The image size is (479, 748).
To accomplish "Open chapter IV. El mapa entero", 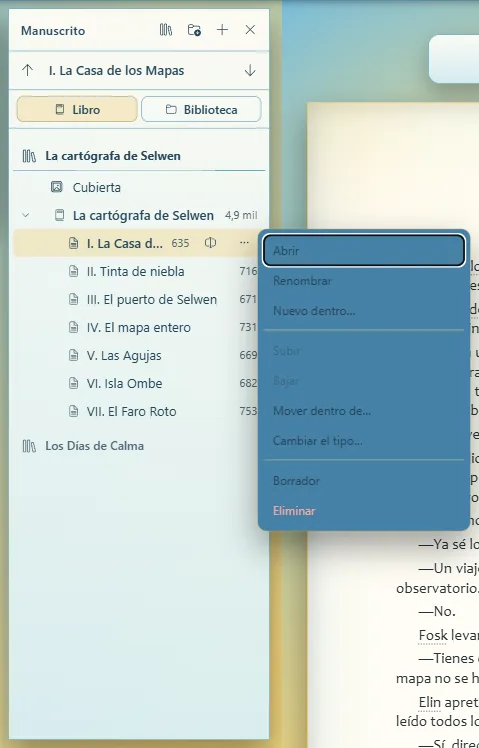I will pos(139,328).
